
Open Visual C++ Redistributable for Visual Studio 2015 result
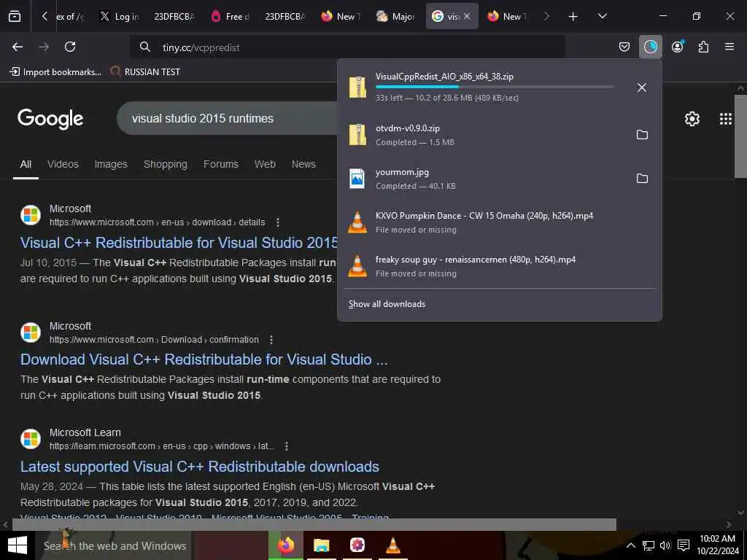pos(179,243)
